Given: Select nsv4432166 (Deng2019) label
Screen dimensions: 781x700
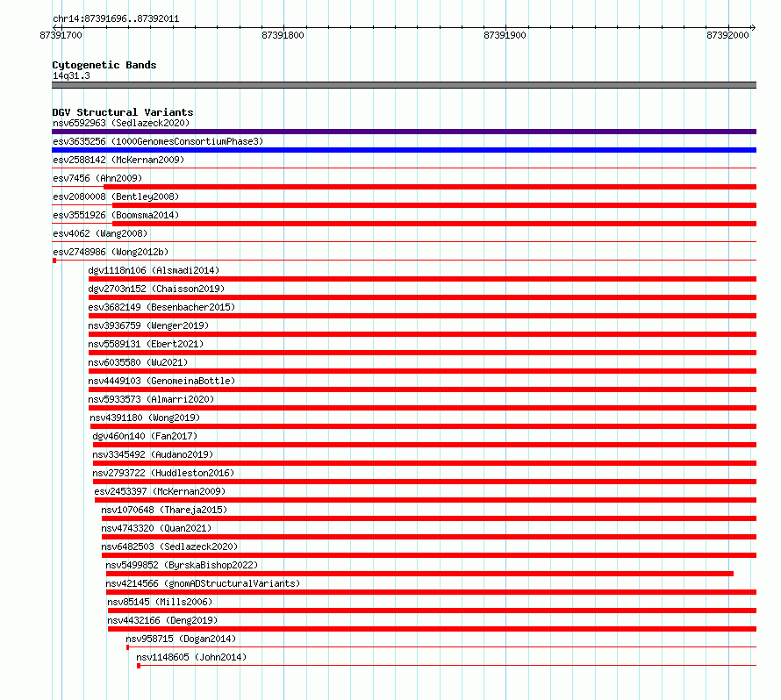Looking at the screenshot, I should click(x=163, y=620).
